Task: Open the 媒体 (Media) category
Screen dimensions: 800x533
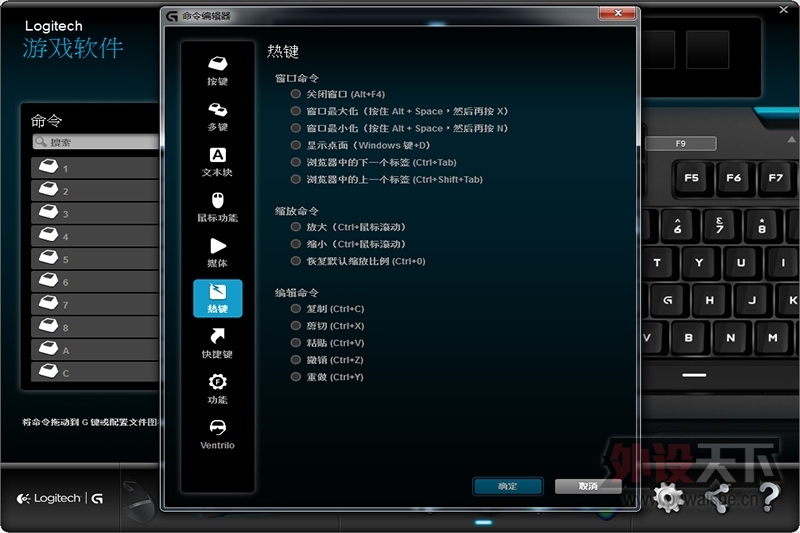Action: coord(217,246)
